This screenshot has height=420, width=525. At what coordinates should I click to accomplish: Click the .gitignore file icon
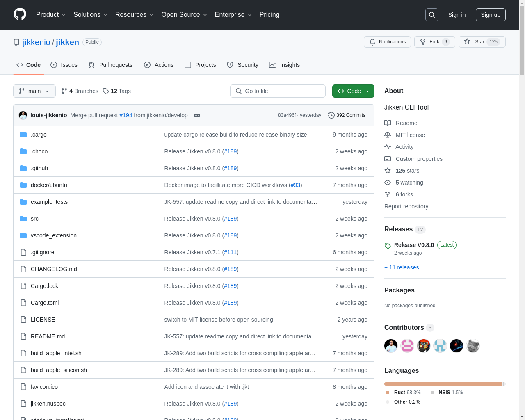(x=23, y=252)
